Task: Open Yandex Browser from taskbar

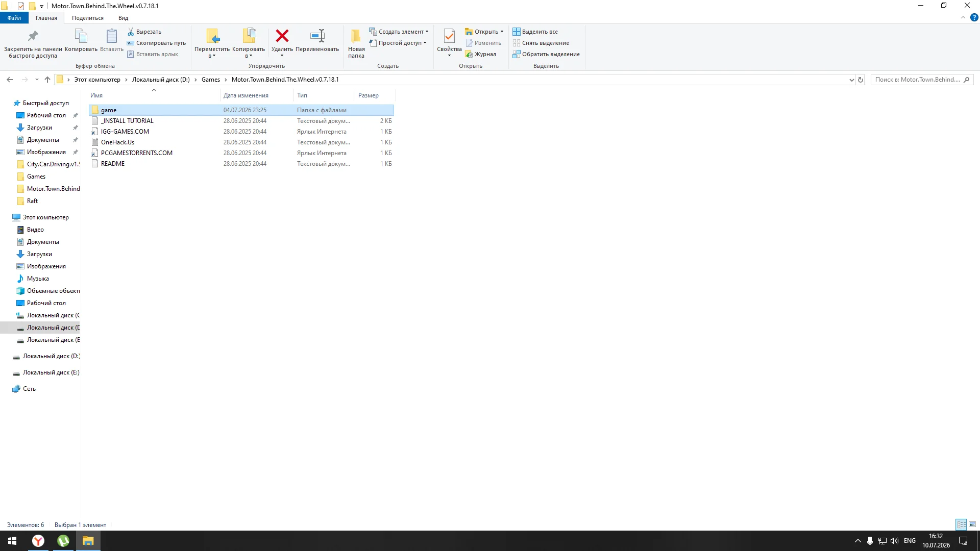Action: coord(38,541)
